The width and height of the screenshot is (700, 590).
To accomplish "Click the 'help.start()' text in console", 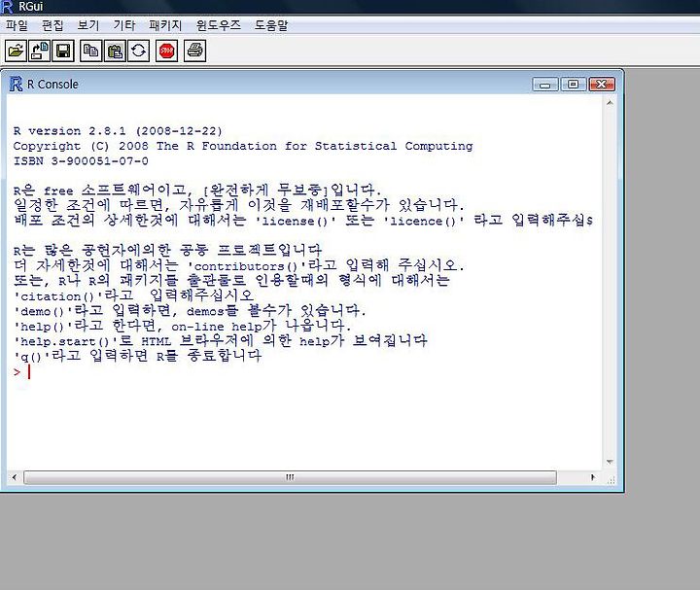I will point(66,341).
